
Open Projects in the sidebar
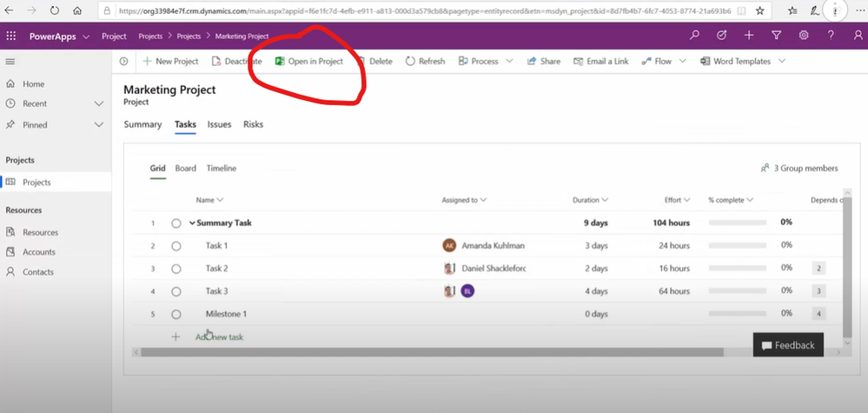point(56,182)
